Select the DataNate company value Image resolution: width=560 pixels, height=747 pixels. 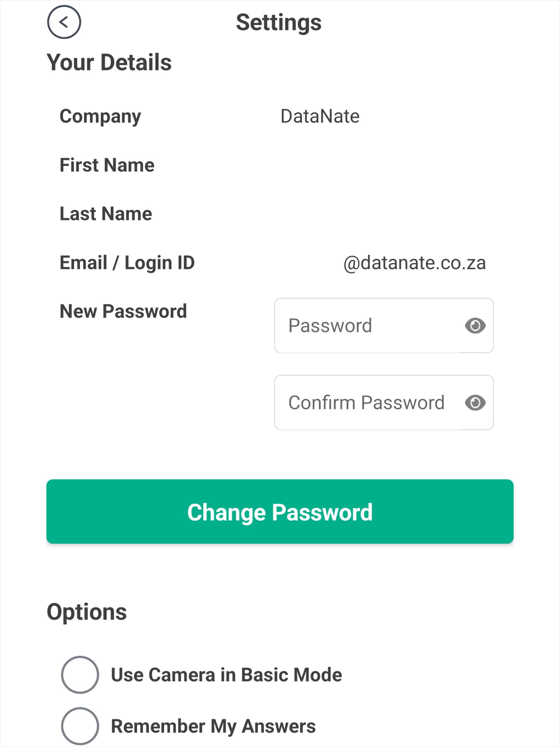pos(320,116)
